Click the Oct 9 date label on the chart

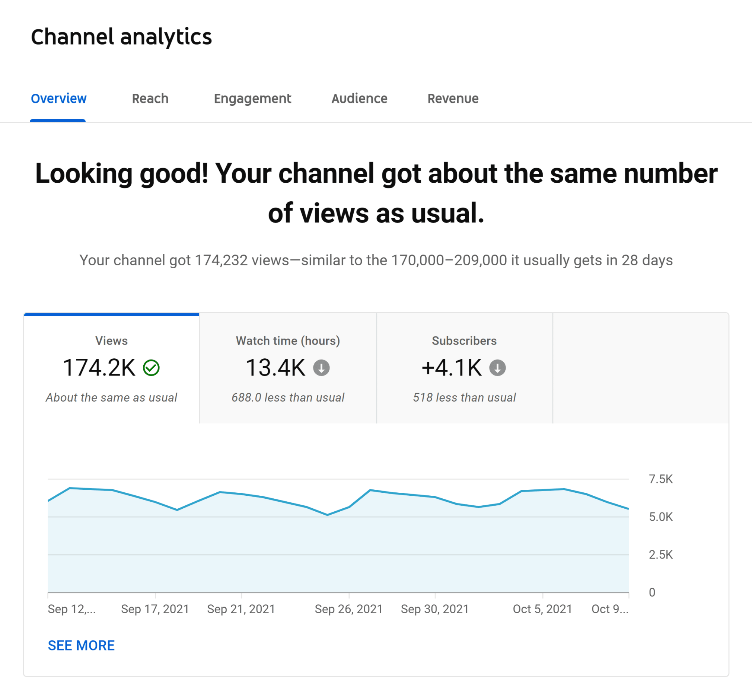pyautogui.click(x=609, y=608)
